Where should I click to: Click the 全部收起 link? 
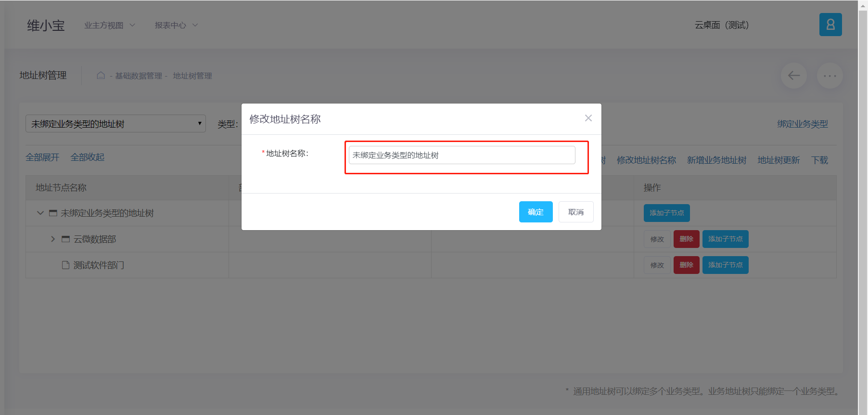87,157
